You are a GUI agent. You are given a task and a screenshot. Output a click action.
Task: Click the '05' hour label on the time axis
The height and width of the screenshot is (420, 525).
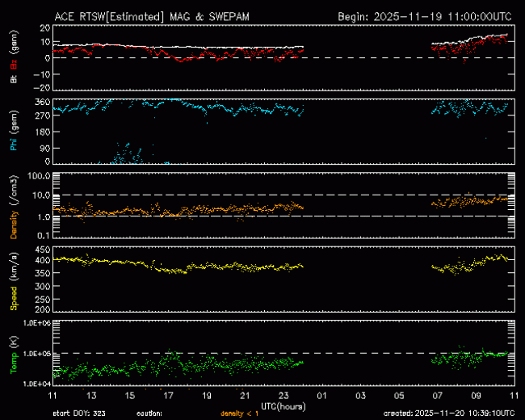399,396
